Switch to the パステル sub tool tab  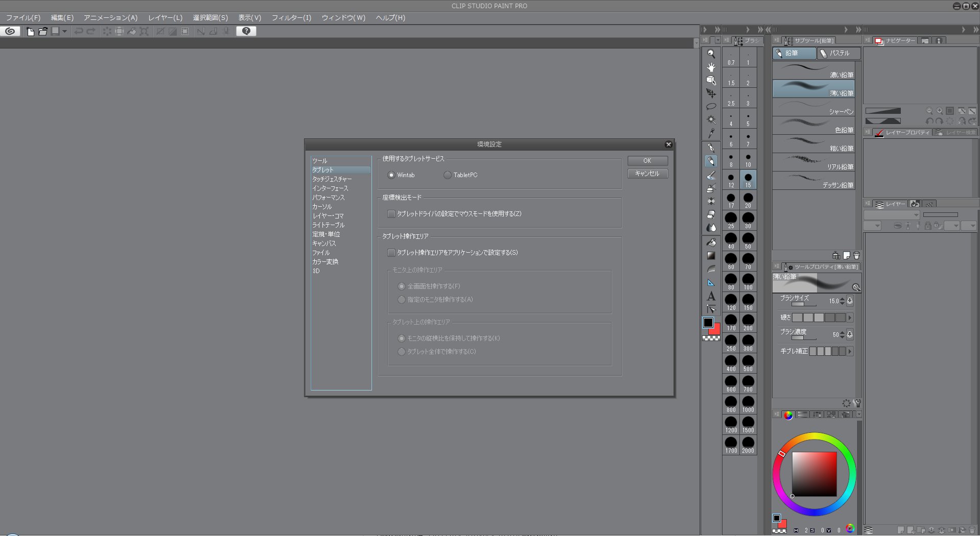click(838, 53)
